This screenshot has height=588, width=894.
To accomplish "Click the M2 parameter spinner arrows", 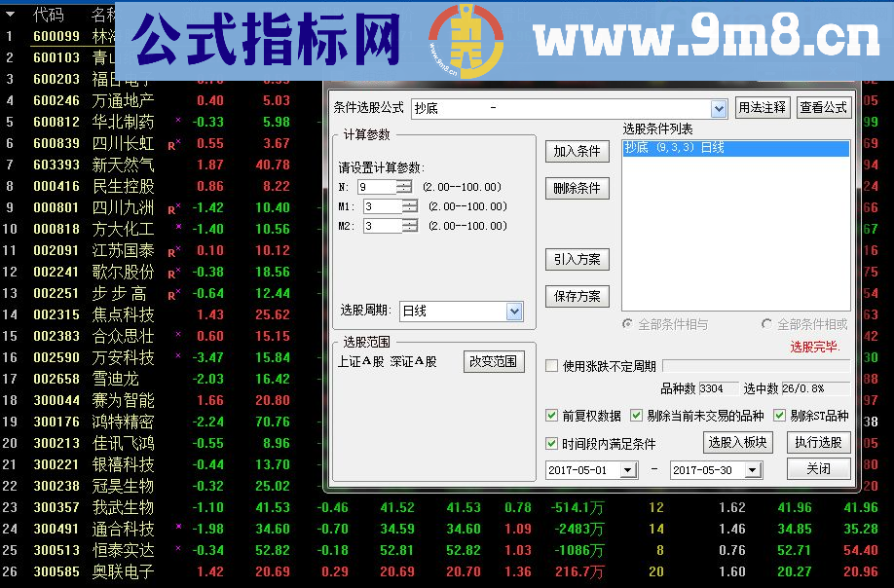I will (409, 226).
